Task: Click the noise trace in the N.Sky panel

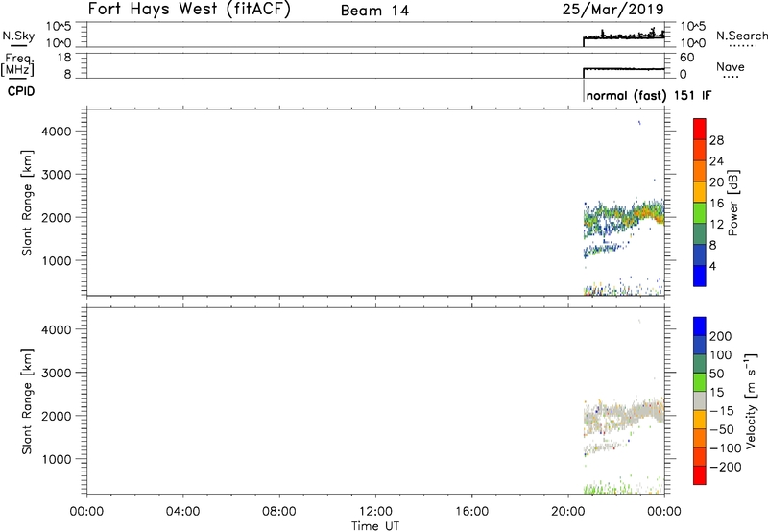Action: click(x=623, y=36)
